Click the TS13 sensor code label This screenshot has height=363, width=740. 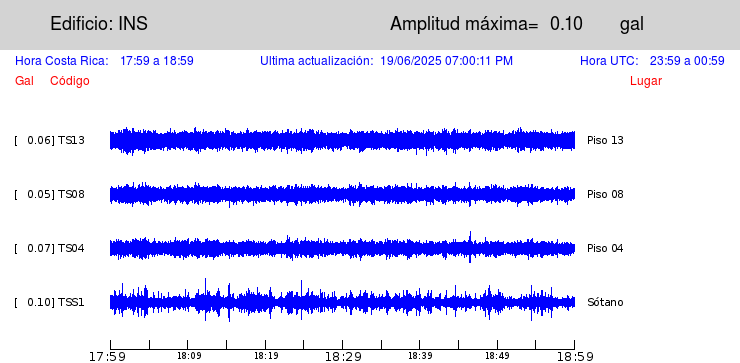[71, 140]
